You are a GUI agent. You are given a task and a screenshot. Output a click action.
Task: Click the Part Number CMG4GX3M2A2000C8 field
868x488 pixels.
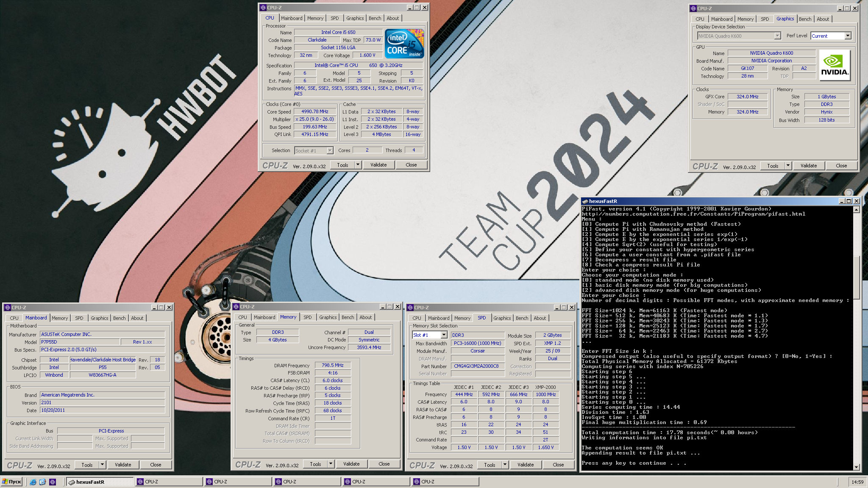478,366
